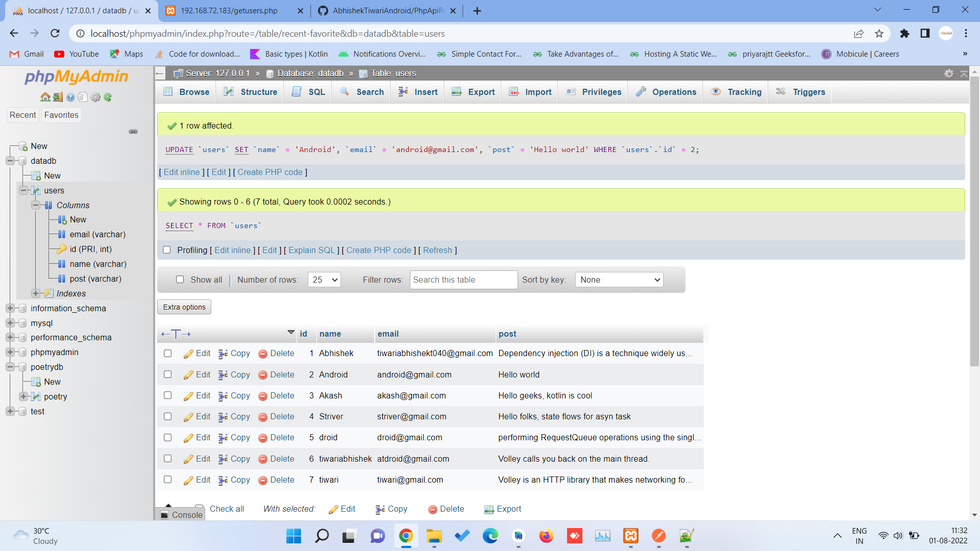Viewport: 980px width, 551px height.
Task: Open the SQL tab
Action: pos(308,92)
